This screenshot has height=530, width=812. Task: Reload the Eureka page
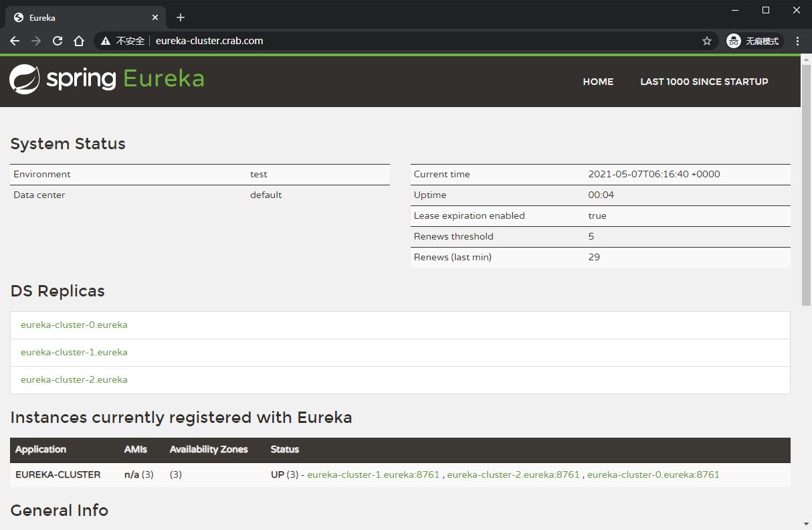coord(58,41)
